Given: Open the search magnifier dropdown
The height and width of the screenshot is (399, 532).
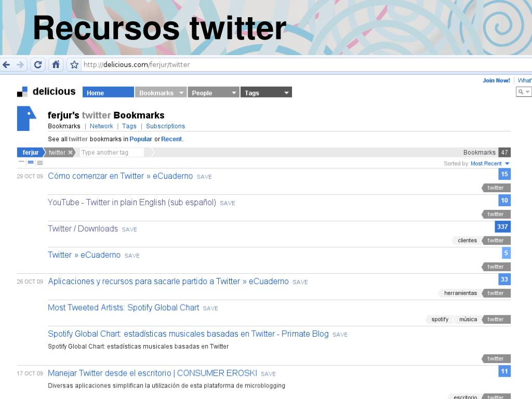Looking at the screenshot, I should (524, 91).
